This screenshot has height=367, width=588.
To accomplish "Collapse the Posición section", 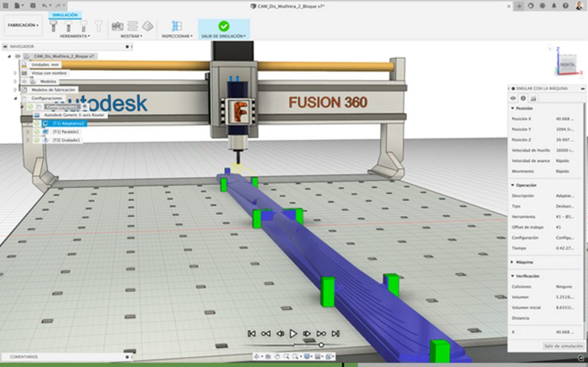I will click(x=513, y=108).
